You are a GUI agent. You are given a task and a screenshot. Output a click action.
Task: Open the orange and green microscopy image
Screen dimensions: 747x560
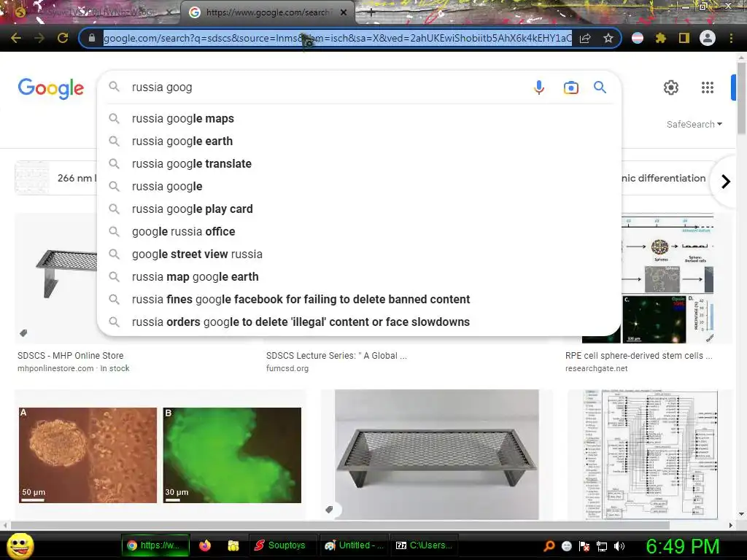(x=160, y=455)
